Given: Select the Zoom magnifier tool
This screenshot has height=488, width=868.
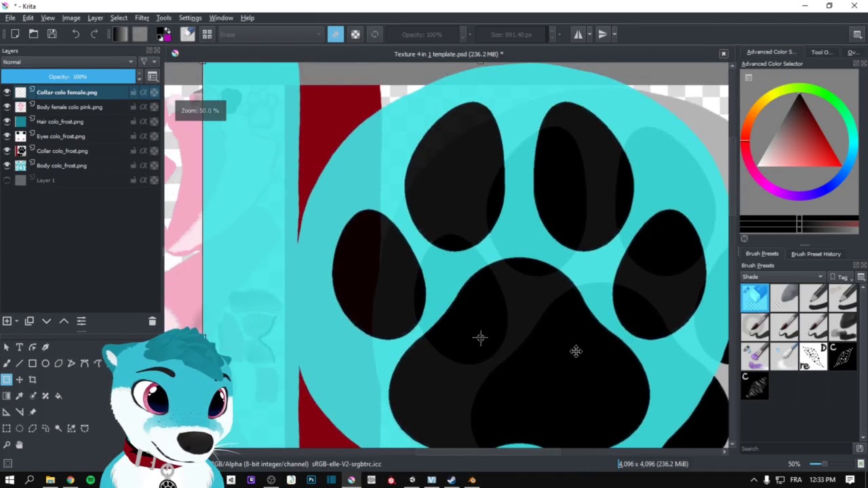Looking at the screenshot, I should tap(6, 445).
